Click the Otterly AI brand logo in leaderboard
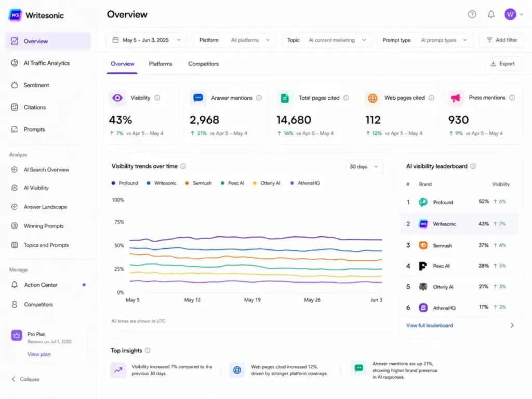The image size is (532, 399). tap(423, 287)
